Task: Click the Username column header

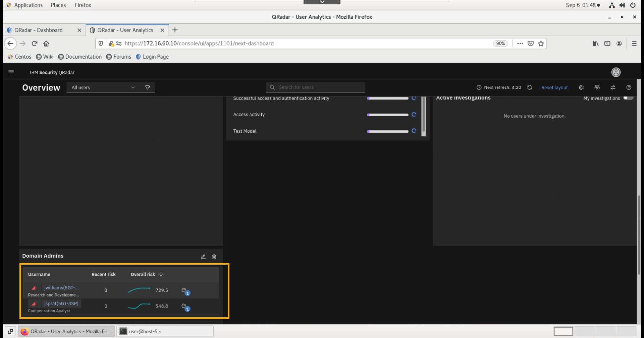Action: point(39,274)
